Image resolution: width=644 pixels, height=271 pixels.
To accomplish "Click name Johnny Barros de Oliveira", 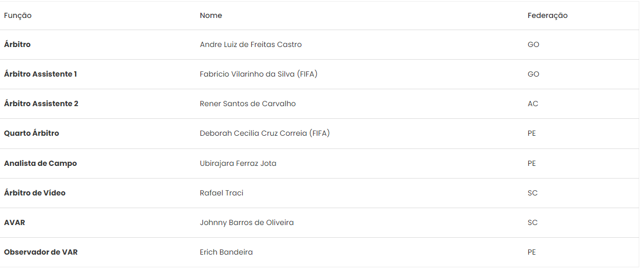I will pos(247,223).
